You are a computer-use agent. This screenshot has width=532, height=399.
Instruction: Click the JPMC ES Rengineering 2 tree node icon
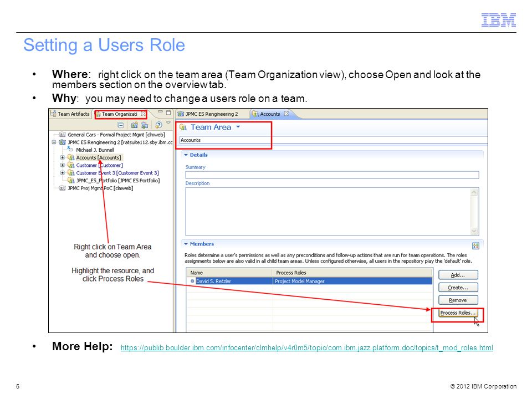coord(63,142)
